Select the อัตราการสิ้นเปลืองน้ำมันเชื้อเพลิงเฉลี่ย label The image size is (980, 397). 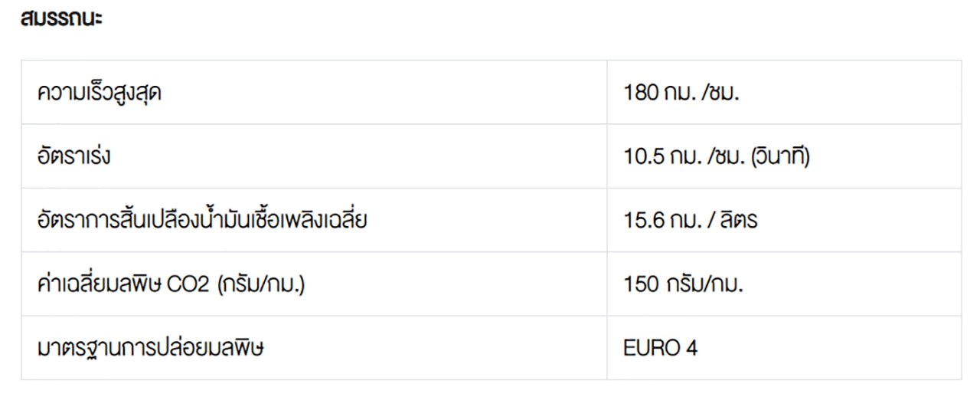tap(207, 221)
